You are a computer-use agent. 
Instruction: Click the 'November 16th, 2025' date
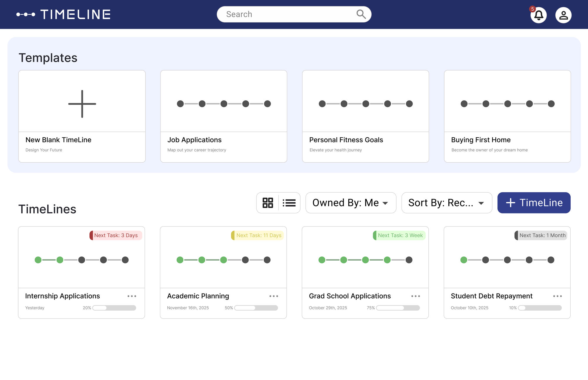pos(188,308)
